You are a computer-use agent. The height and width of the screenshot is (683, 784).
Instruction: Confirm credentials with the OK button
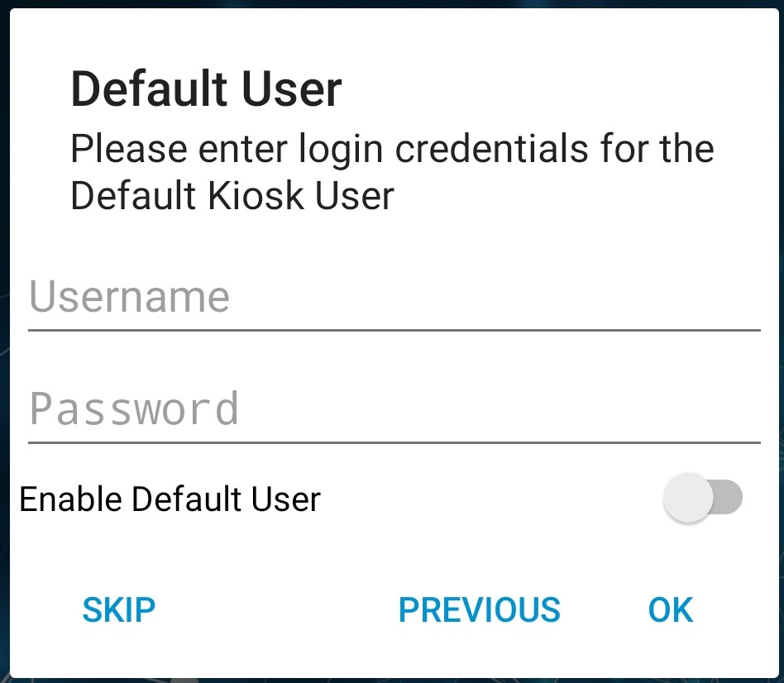click(670, 610)
